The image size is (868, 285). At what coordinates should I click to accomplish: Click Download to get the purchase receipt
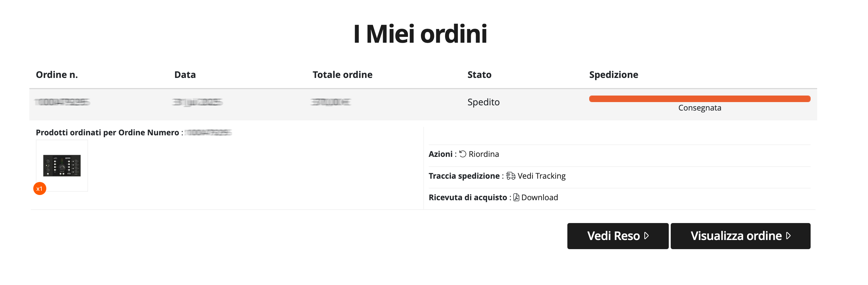click(539, 197)
